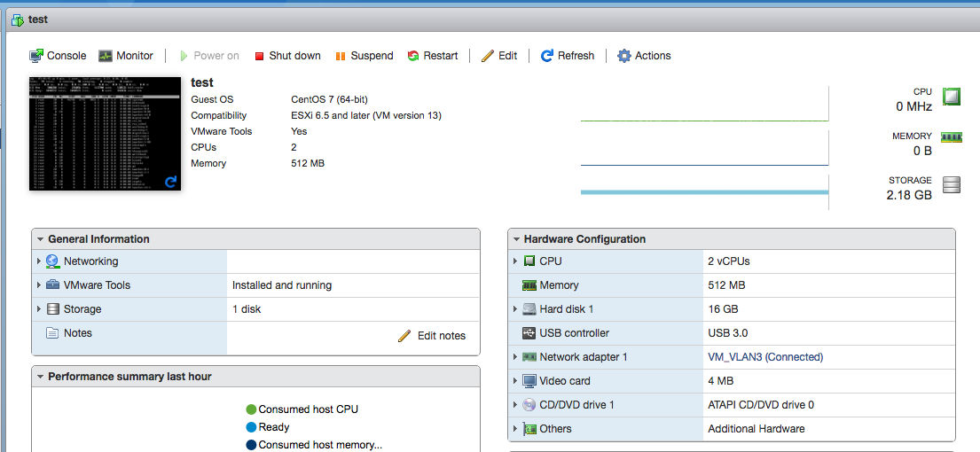Refresh the console thumbnail via blue arrow
Viewport: 980px width, 452px height.
click(x=170, y=182)
